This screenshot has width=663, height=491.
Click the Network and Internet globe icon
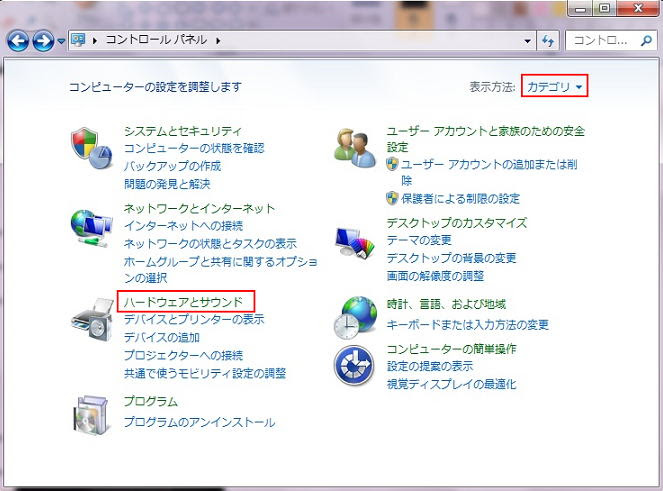(x=91, y=228)
